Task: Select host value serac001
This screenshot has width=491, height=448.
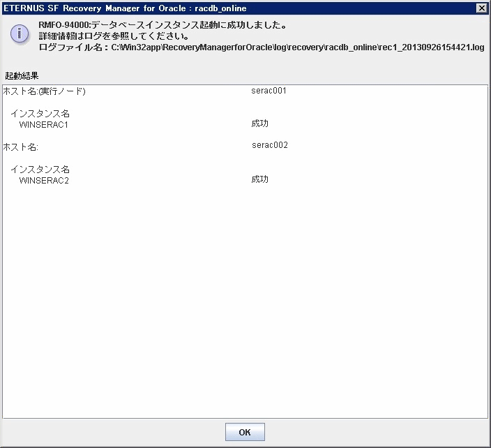Action: coord(269,91)
